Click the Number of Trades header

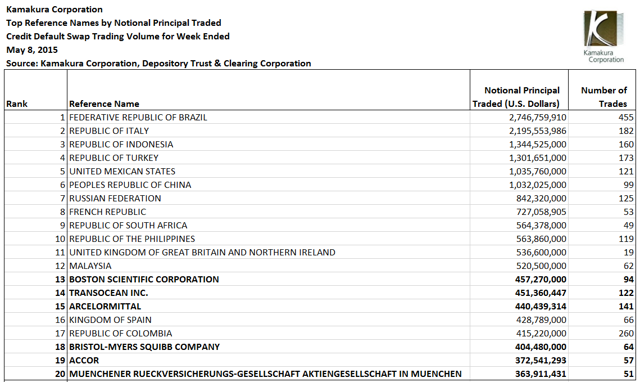pos(604,97)
